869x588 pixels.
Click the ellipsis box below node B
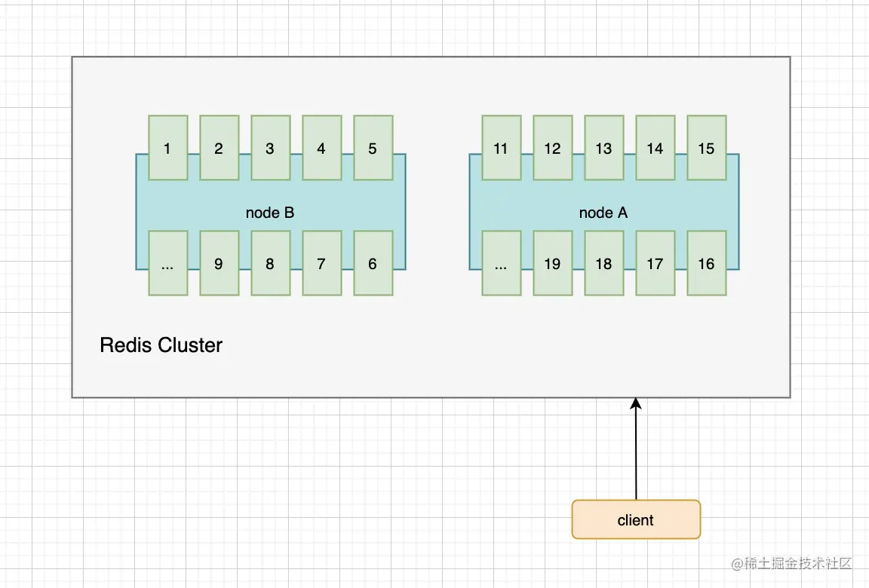click(x=167, y=264)
